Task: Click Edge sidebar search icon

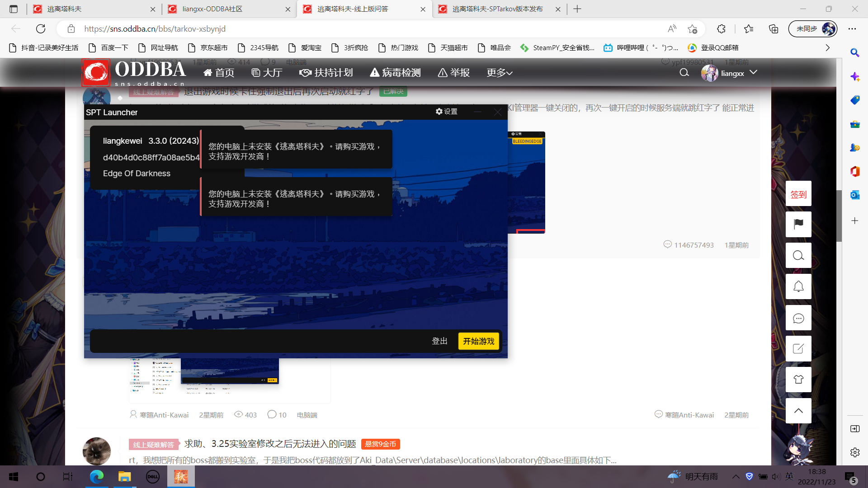Action: (854, 53)
